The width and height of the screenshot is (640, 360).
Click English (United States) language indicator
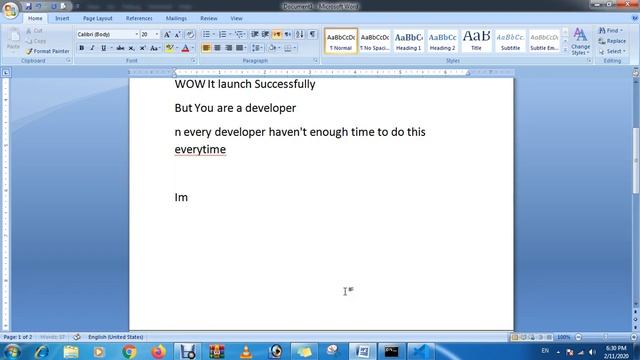tap(116, 337)
